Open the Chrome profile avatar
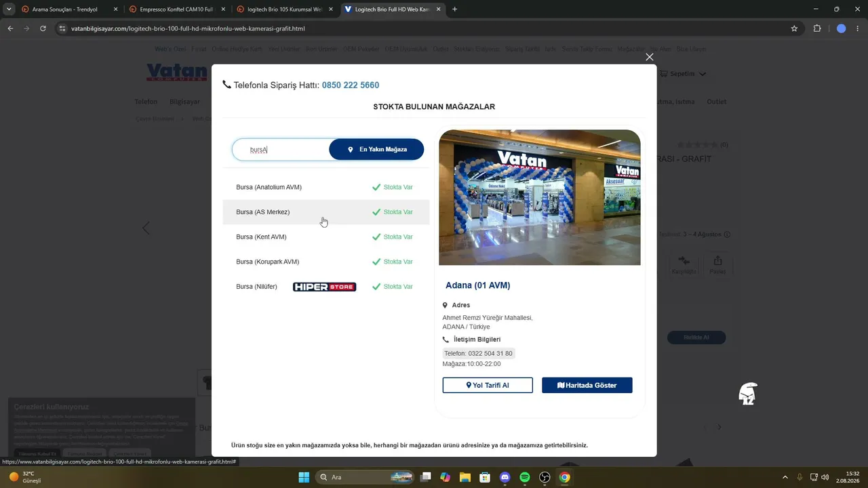868x488 pixels. 842,28
